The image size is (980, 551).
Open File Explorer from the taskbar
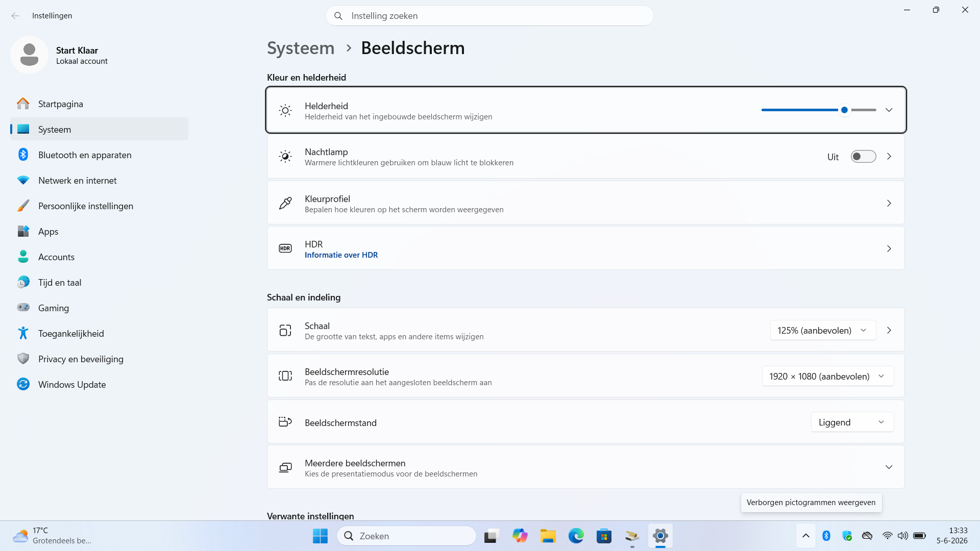click(548, 536)
